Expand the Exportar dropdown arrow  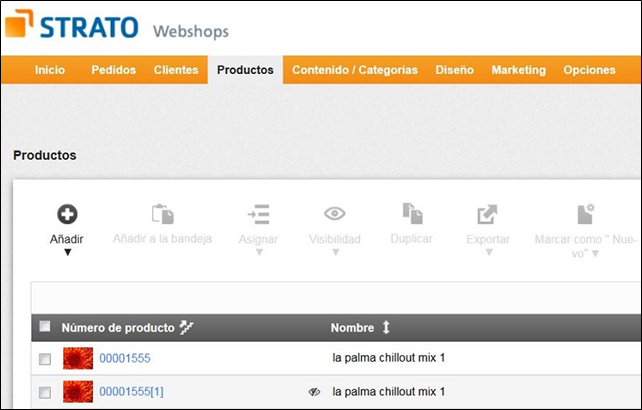coord(489,253)
